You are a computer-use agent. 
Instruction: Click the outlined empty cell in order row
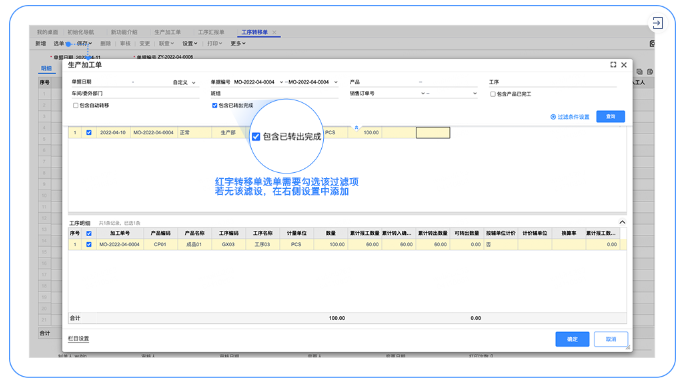click(433, 133)
